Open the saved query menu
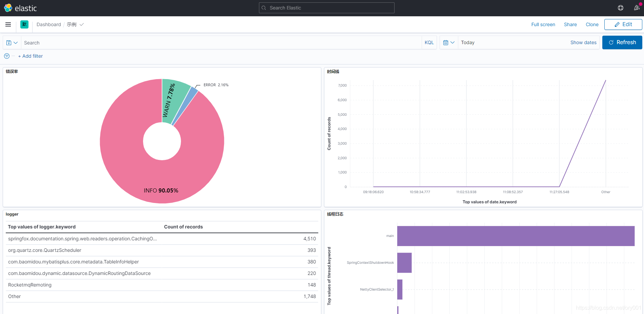Screen dimensions: 644x314 [x=12, y=43]
